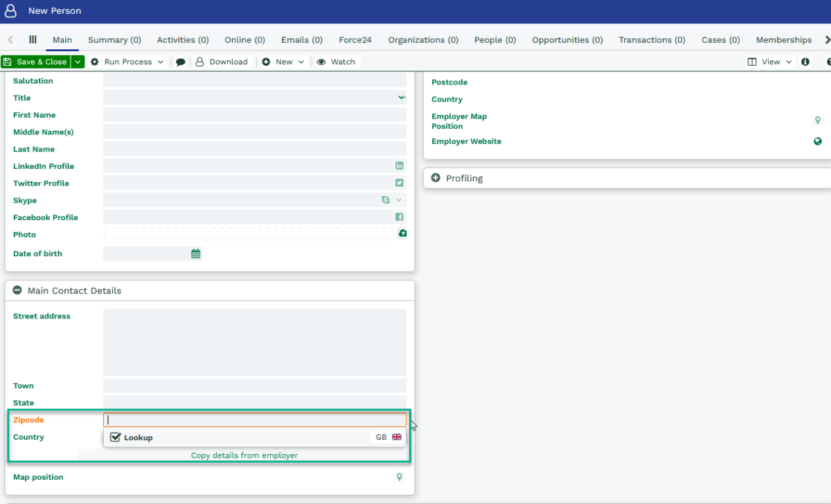Click the speech bubble comment icon
Screen dimensions: 831x504
(181, 62)
